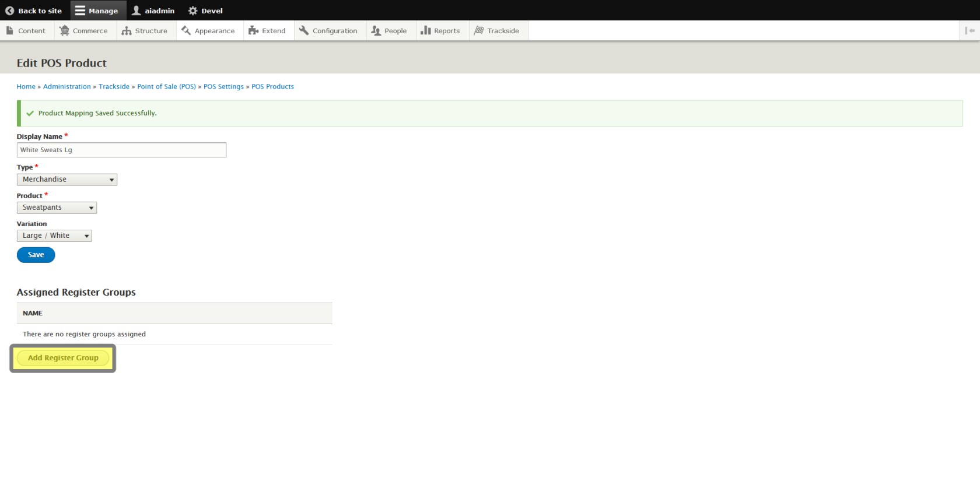Toggle toolbar orientation icon at right edge
The height and width of the screenshot is (488, 980).
click(x=970, y=31)
